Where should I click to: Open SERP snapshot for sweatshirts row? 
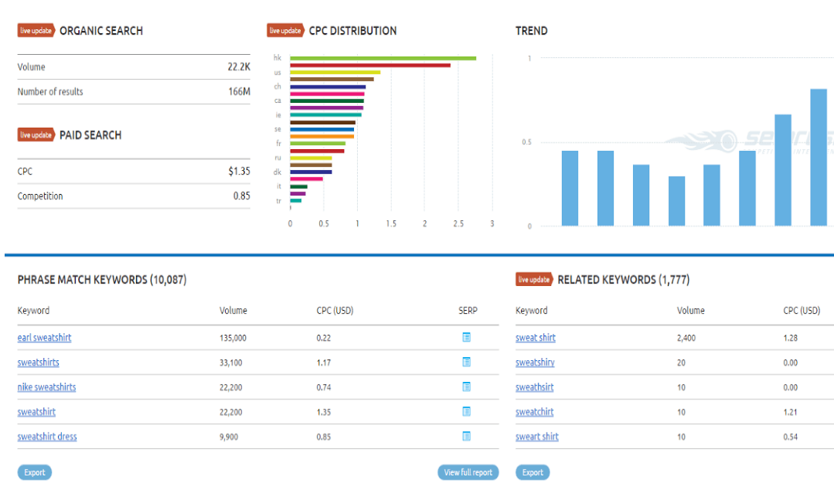(x=466, y=363)
